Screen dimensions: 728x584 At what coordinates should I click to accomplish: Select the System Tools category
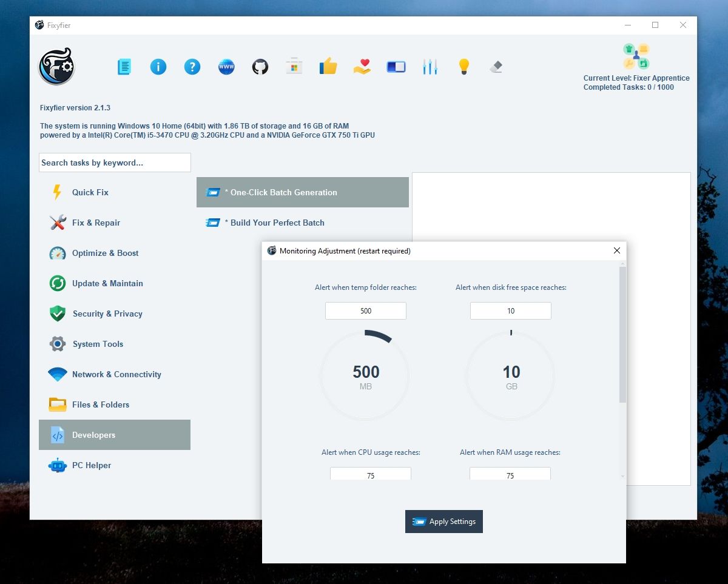[115, 344]
